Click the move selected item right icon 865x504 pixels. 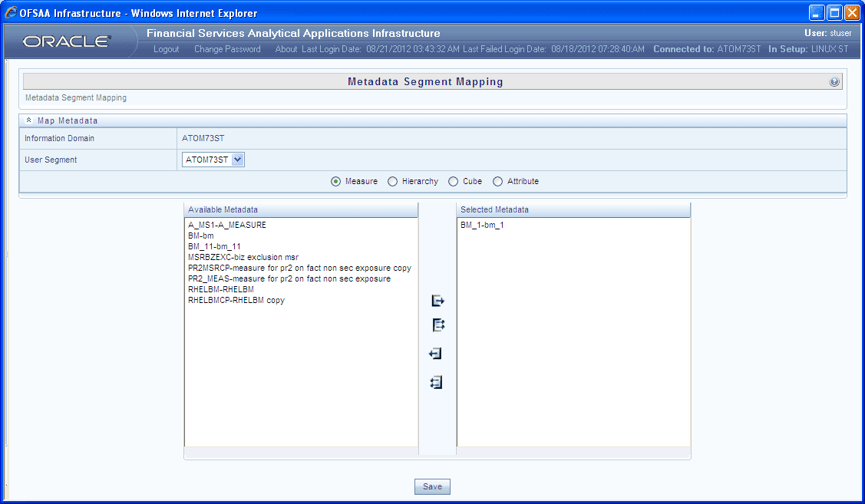[437, 301]
